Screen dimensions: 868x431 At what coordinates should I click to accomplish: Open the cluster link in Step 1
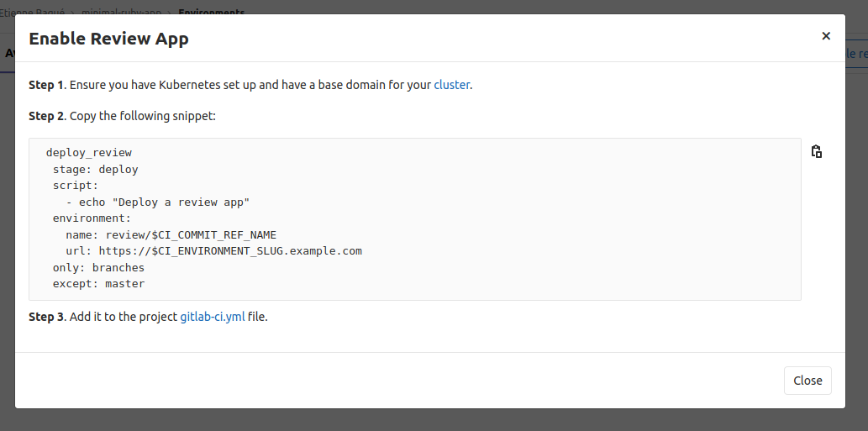451,85
